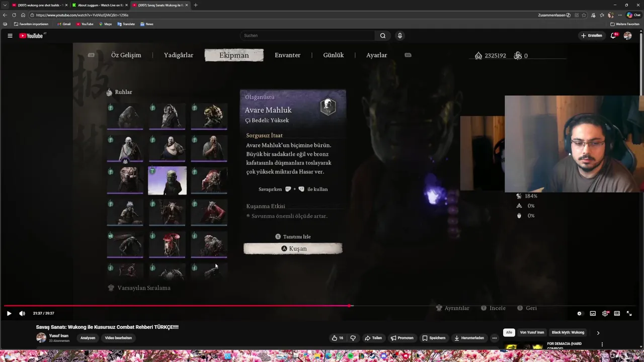The image size is (644, 362).
Task: Start voice search with microphone icon
Action: (400, 36)
